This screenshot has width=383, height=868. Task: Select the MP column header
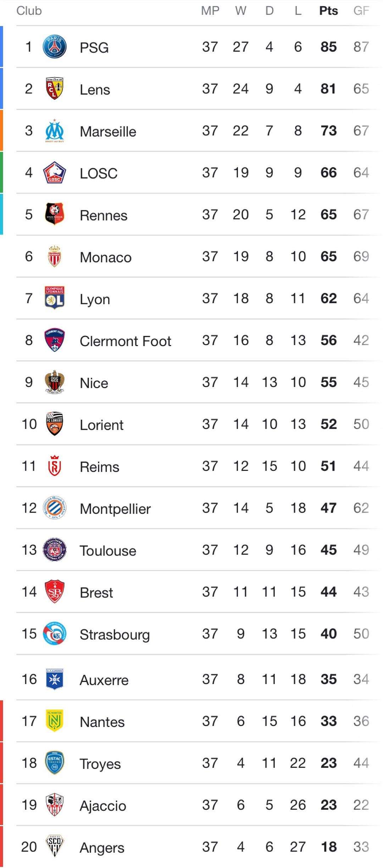coord(210,11)
